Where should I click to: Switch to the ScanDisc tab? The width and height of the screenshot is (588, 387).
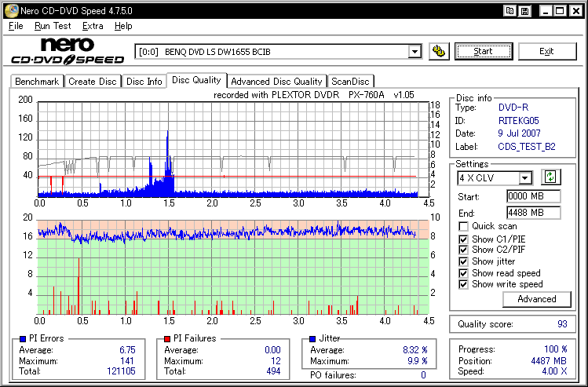tap(351, 82)
